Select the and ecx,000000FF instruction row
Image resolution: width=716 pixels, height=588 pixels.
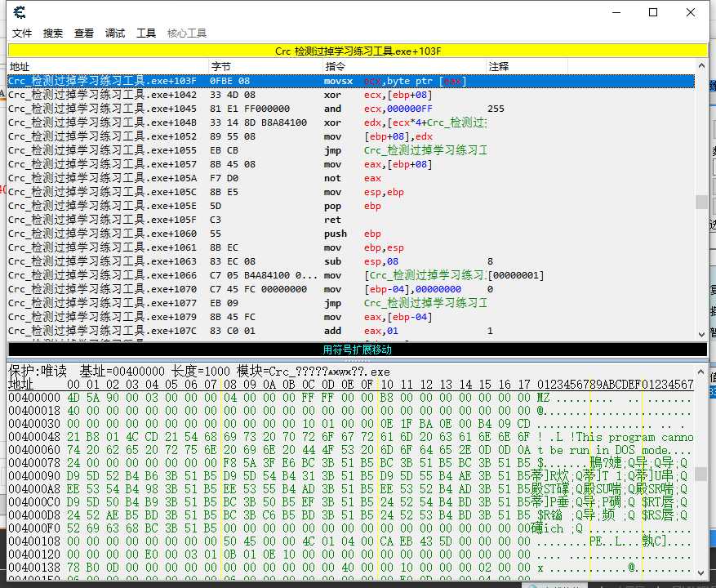351,109
